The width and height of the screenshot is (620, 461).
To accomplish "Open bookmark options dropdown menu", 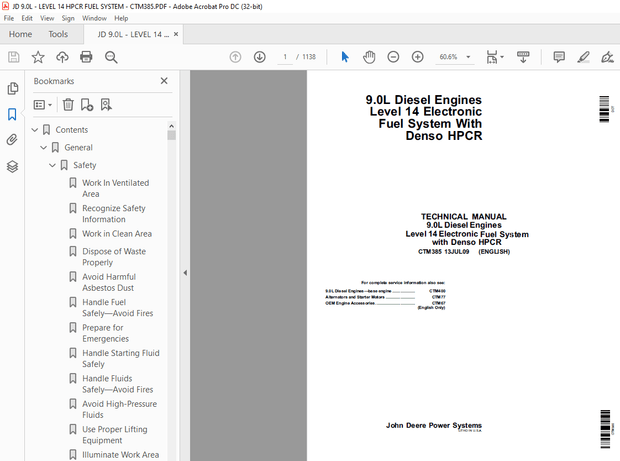I will coord(43,105).
